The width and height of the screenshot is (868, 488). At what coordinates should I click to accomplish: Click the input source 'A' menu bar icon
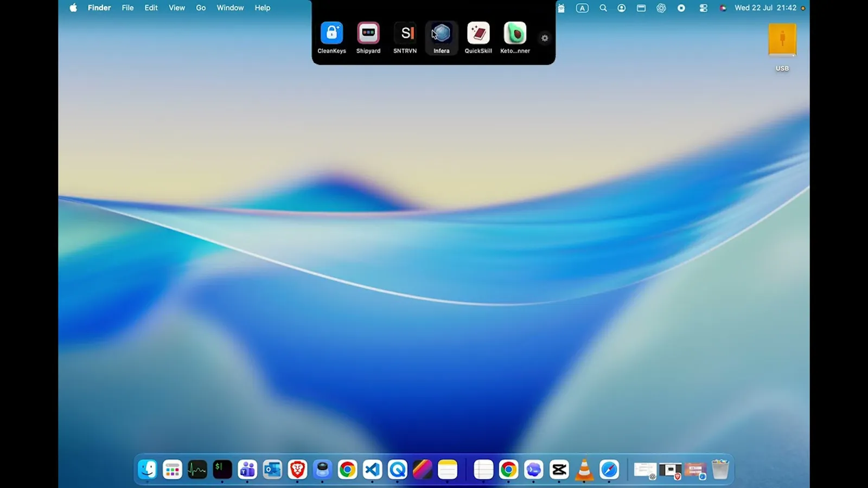click(582, 8)
